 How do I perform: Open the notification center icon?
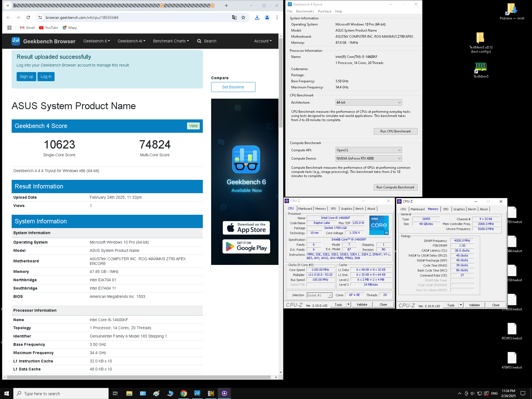click(523, 393)
